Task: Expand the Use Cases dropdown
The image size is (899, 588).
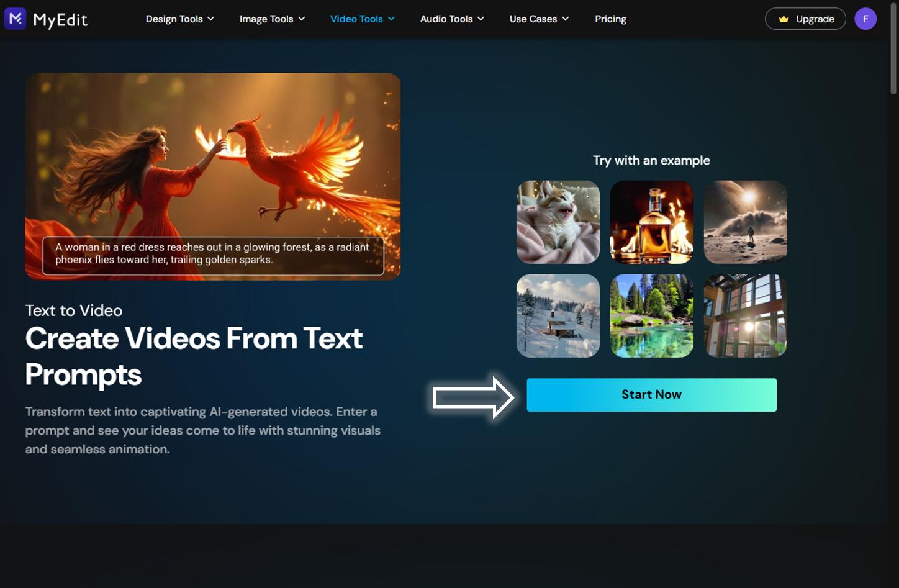Action: click(538, 19)
